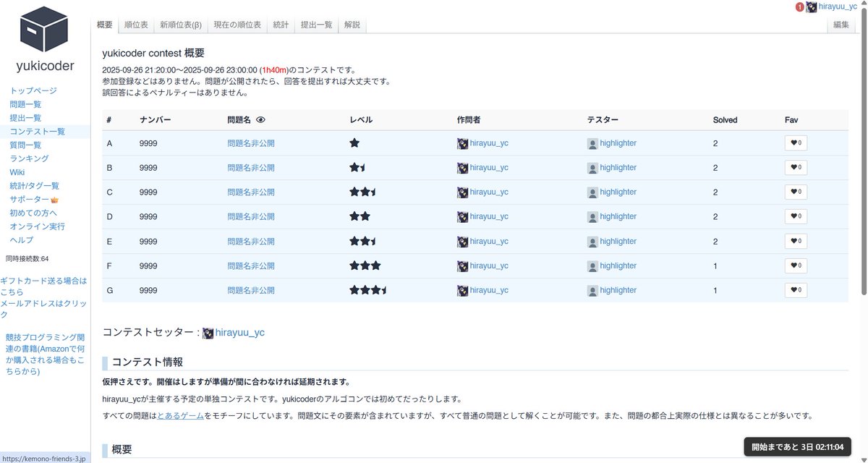The image size is (868, 463).
Task: Switch to the 新順位表(β) tab
Action: coord(181,25)
